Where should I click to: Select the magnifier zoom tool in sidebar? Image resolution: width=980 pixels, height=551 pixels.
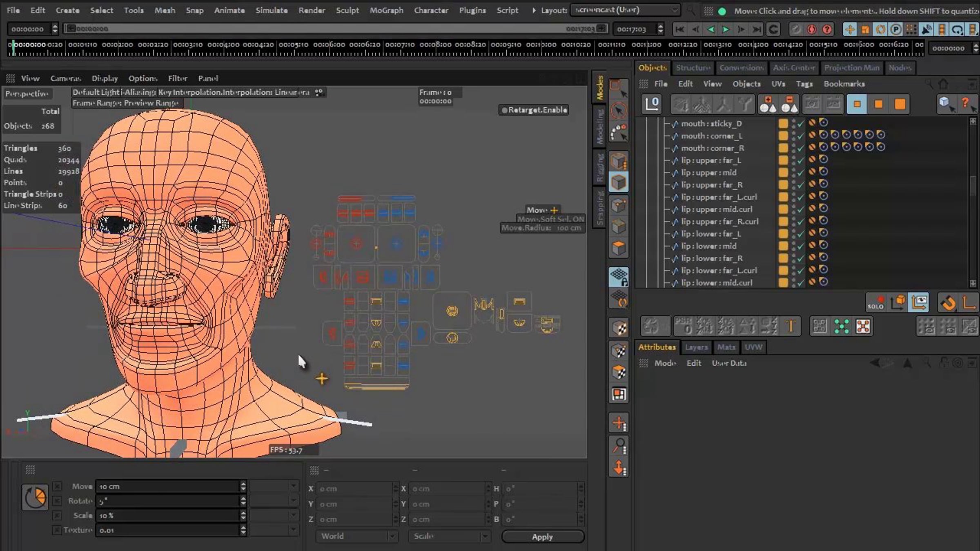coord(619,446)
